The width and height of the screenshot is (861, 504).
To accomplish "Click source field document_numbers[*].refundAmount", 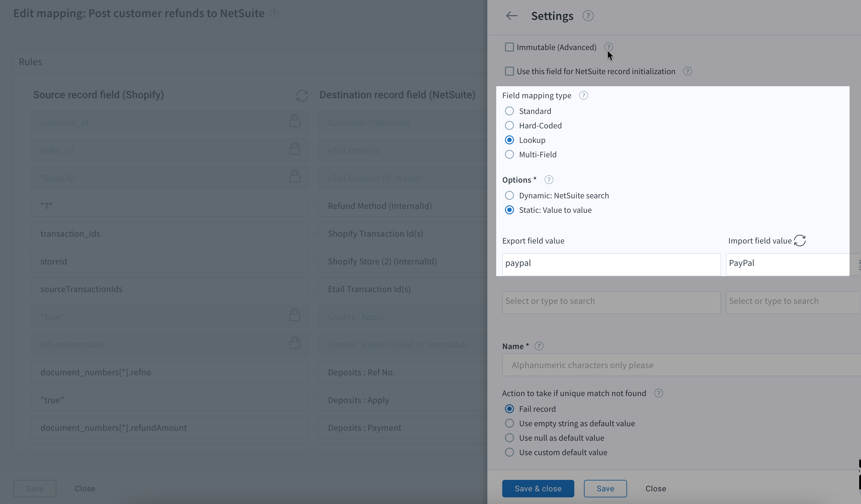I will [169, 427].
